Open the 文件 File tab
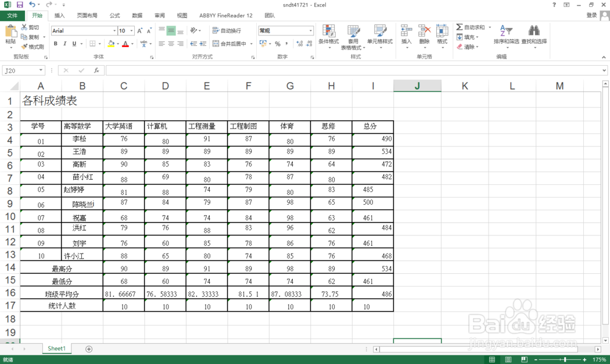 (12, 16)
